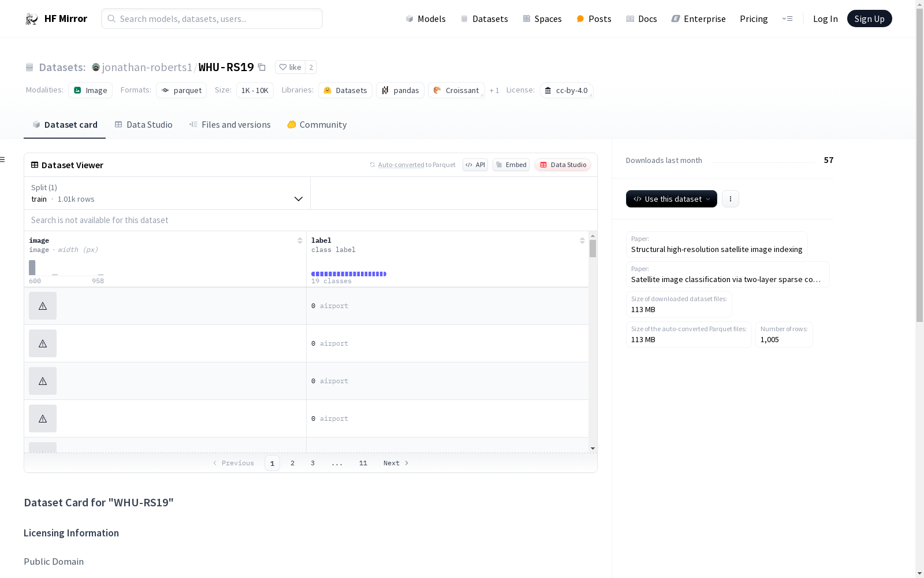Click the cc-by-4.0 license tag

567,90
